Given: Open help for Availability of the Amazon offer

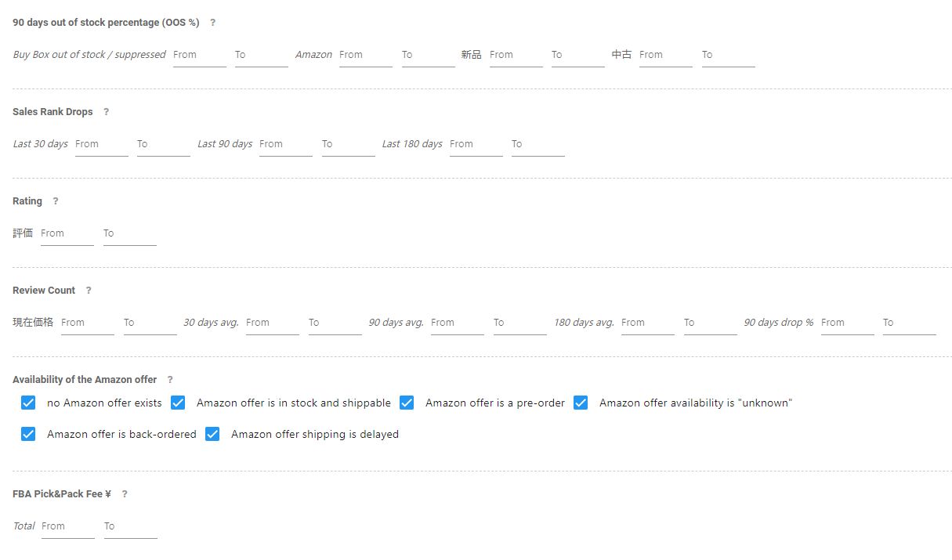Looking at the screenshot, I should coord(170,380).
